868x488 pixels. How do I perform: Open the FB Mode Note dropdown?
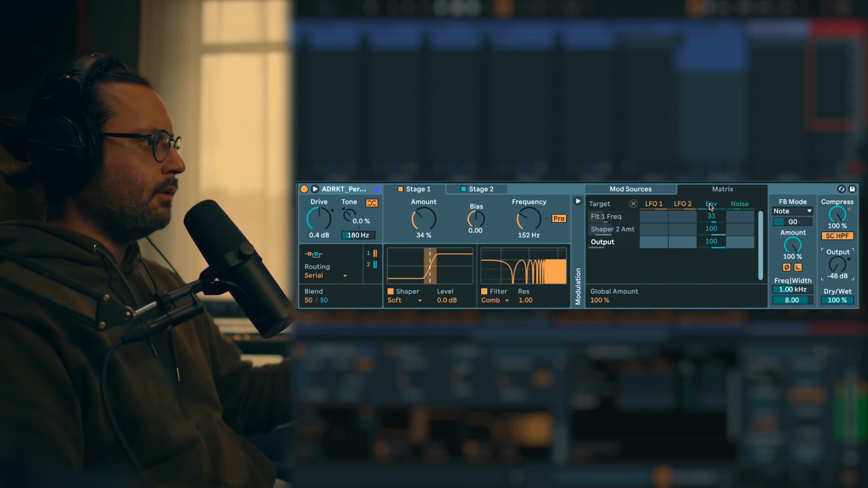[x=793, y=211]
